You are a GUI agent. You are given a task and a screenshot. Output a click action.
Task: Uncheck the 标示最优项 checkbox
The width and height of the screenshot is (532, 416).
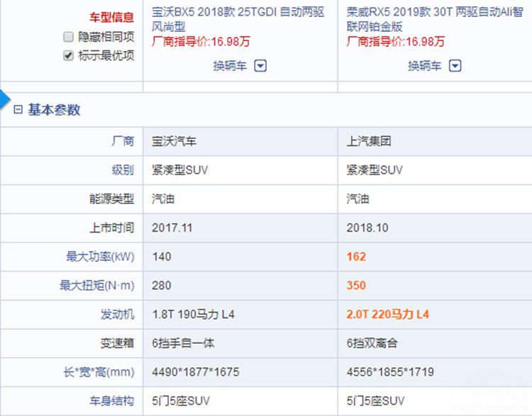69,55
